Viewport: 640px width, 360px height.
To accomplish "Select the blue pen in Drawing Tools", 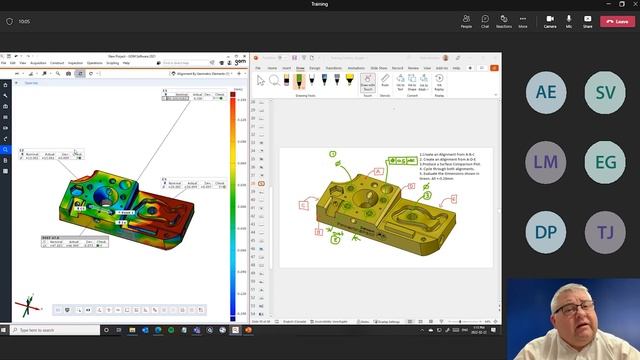I will 324,80.
